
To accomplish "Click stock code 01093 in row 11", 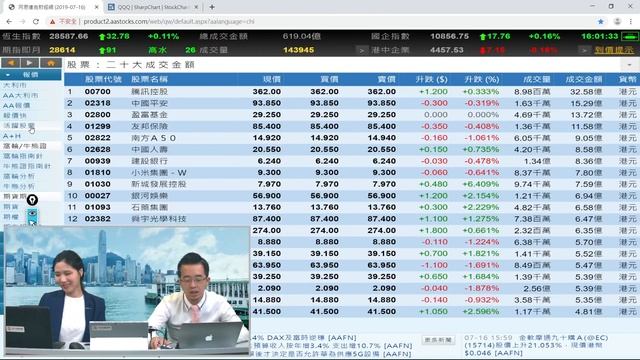I will coord(98,207).
